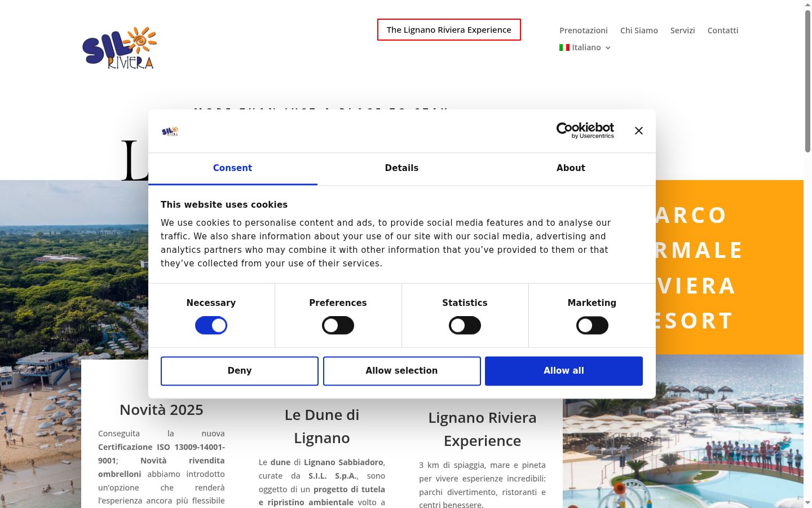
Task: Click the orange Riviera Resort banner
Action: (x=730, y=268)
